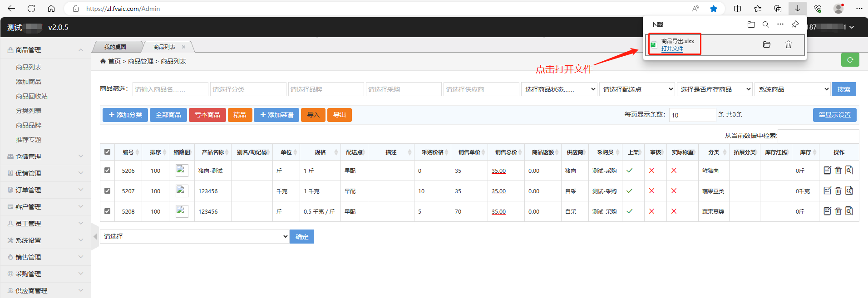Viewport: 868px width, 298px height.
Task: Uncheck the checkbox for row 5206
Action: 108,171
